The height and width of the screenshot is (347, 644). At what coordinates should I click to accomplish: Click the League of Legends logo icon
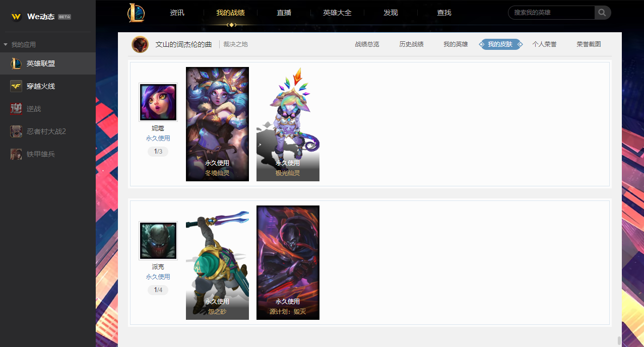136,13
